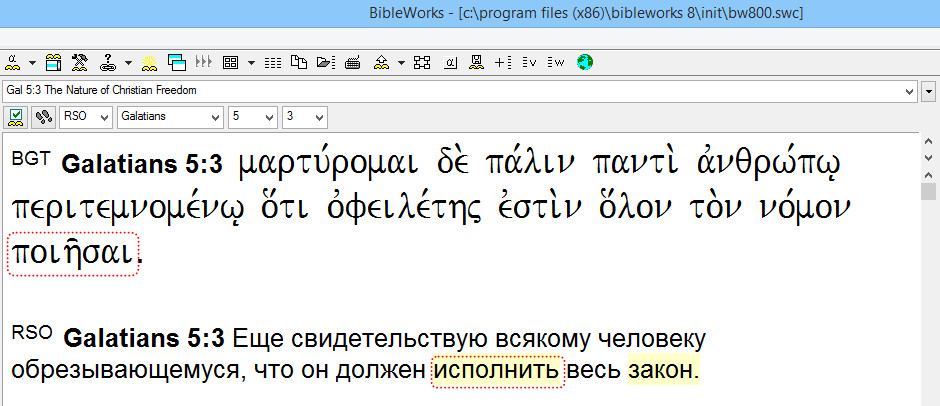This screenshot has width=940, height=406.
Task: Click the highlighted Russian word закон
Action: pos(663,371)
